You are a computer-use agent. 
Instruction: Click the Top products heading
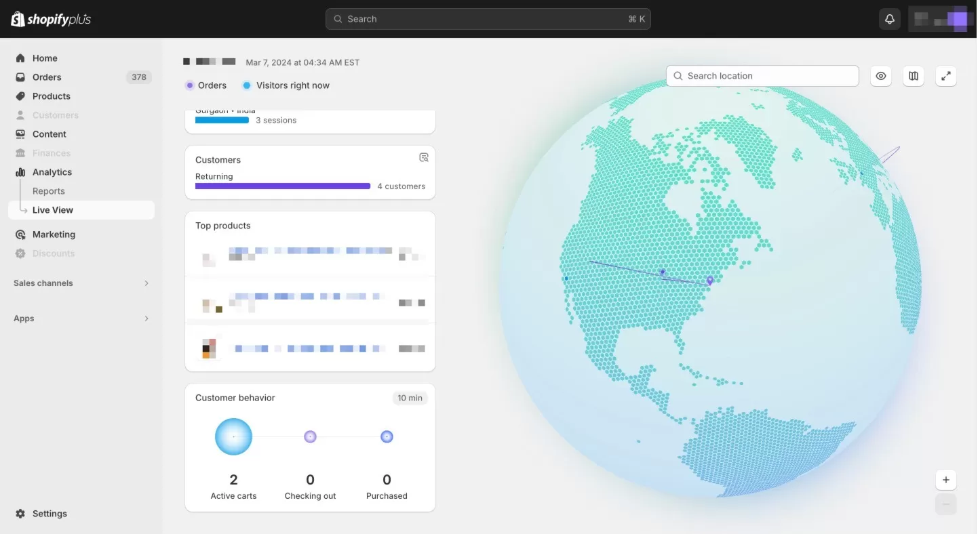223,226
